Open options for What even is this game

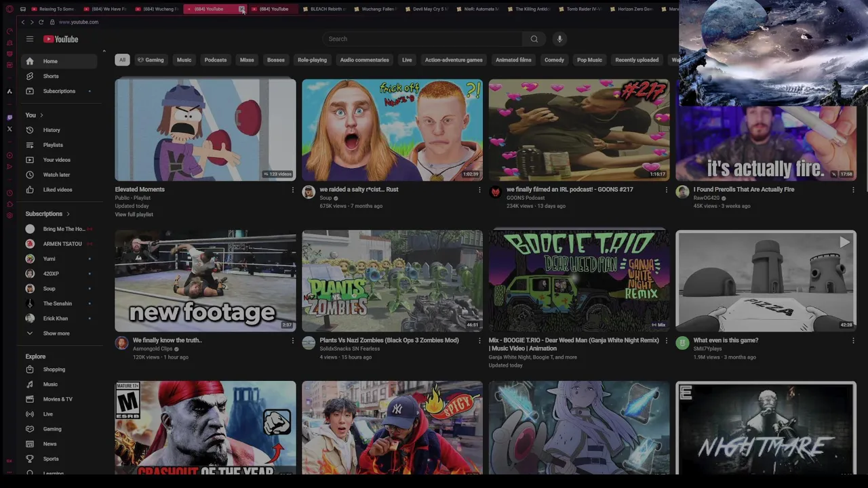[x=853, y=341]
